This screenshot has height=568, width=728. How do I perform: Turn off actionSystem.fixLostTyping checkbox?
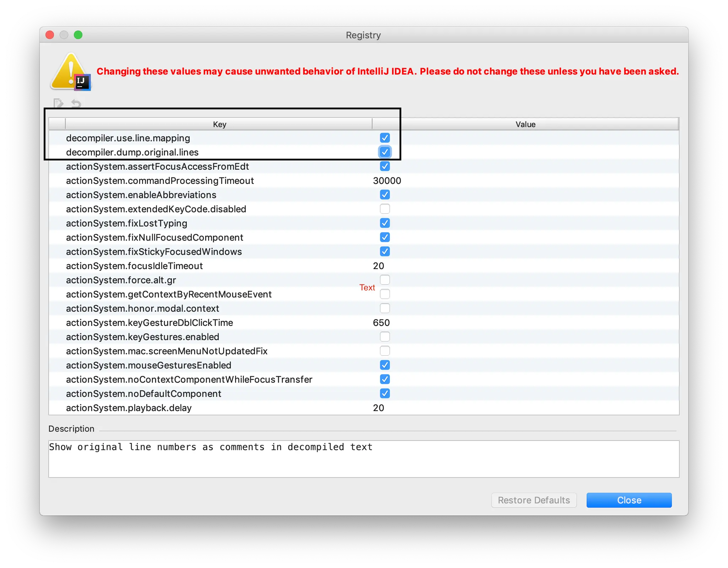(385, 223)
